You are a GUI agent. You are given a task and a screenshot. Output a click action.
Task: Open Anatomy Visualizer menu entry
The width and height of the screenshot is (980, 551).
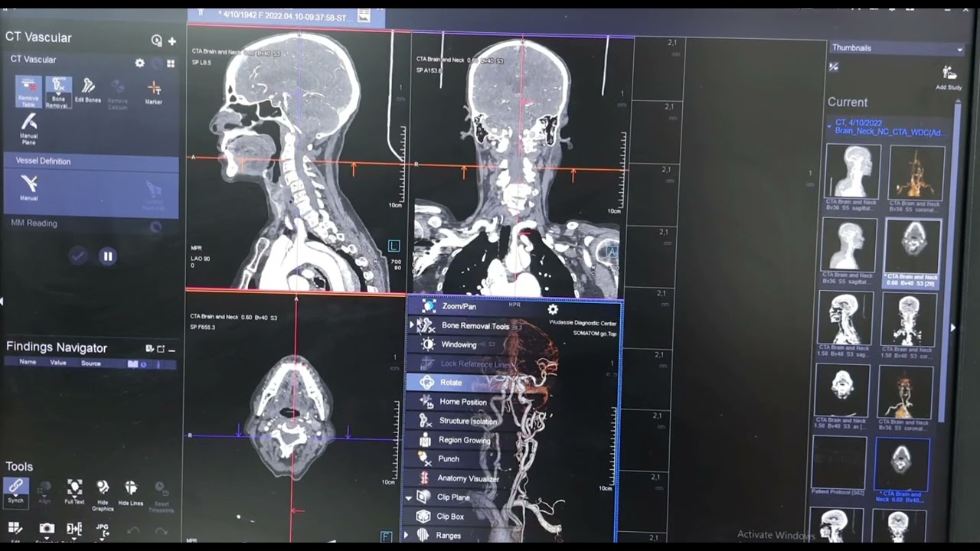(x=469, y=478)
